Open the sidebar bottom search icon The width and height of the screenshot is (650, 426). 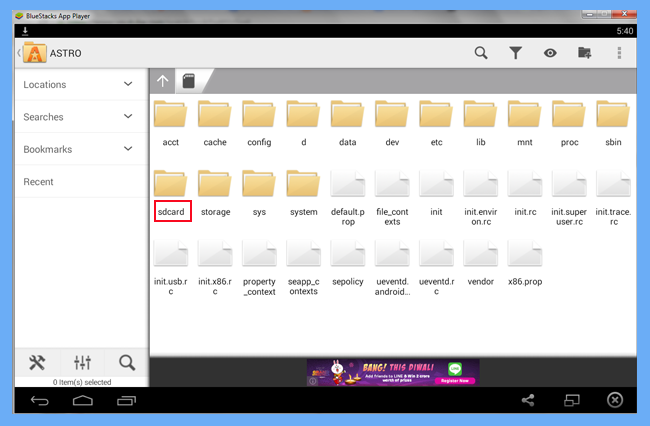tap(127, 363)
